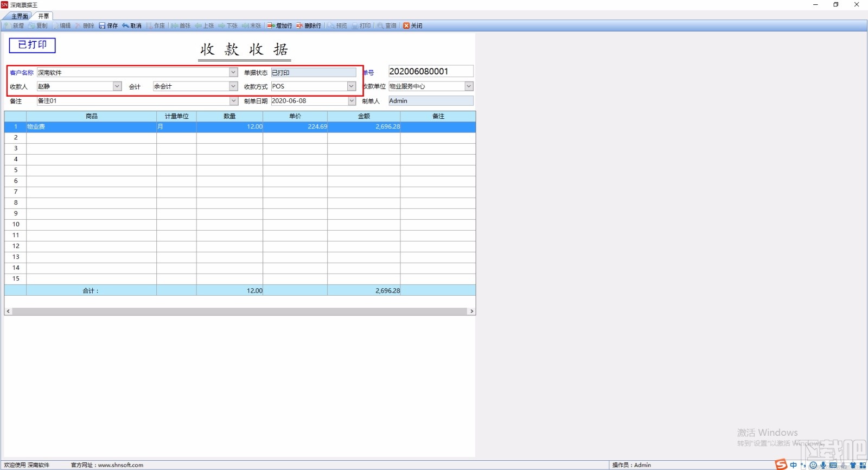This screenshot has height=470, width=868.
Task: Open the Sogou toolbox grid icon
Action: pos(863,465)
